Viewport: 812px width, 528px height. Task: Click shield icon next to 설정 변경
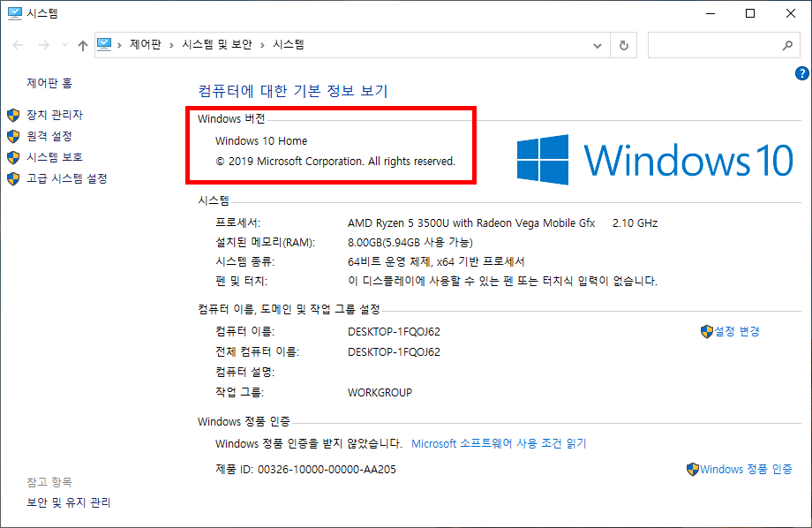point(707,332)
